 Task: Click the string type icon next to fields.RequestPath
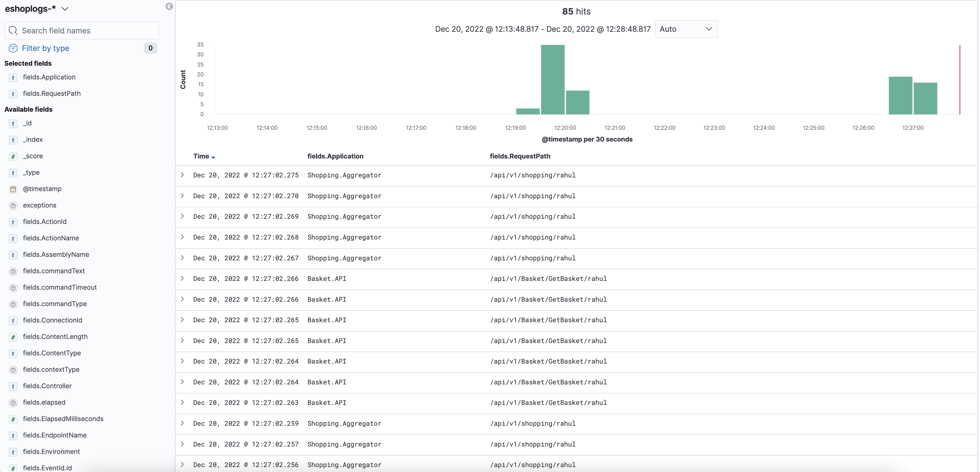(13, 94)
